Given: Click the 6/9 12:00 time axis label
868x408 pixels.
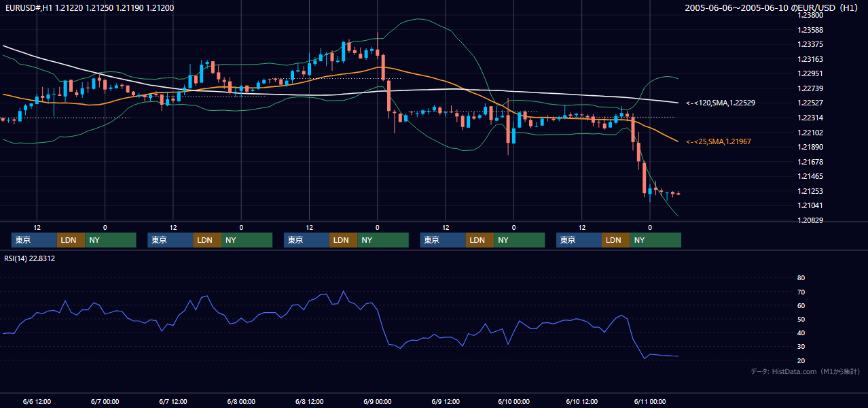Looking at the screenshot, I should [x=446, y=401].
